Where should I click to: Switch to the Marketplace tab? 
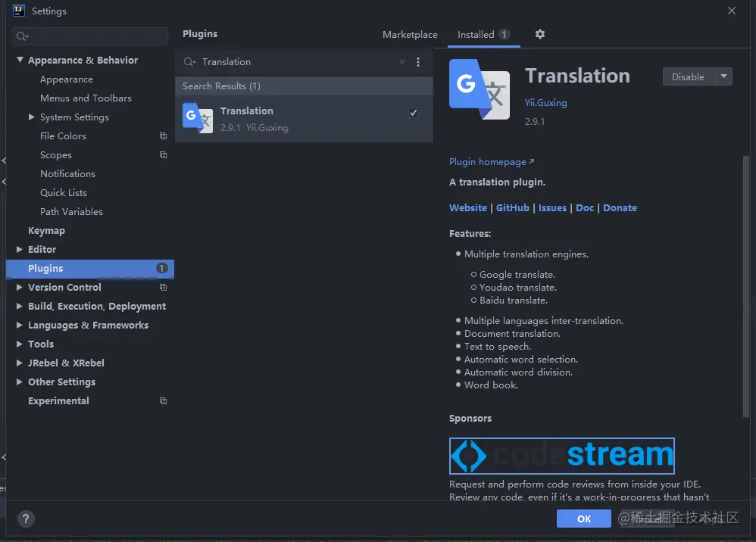(410, 35)
